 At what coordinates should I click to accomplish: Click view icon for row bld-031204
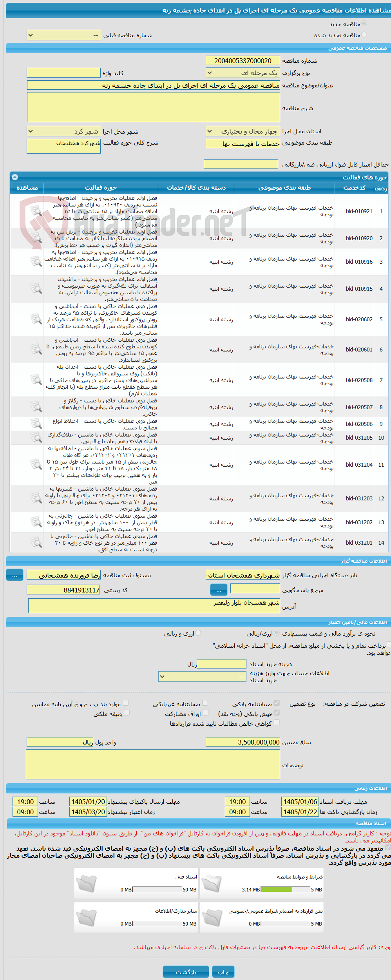point(36,464)
